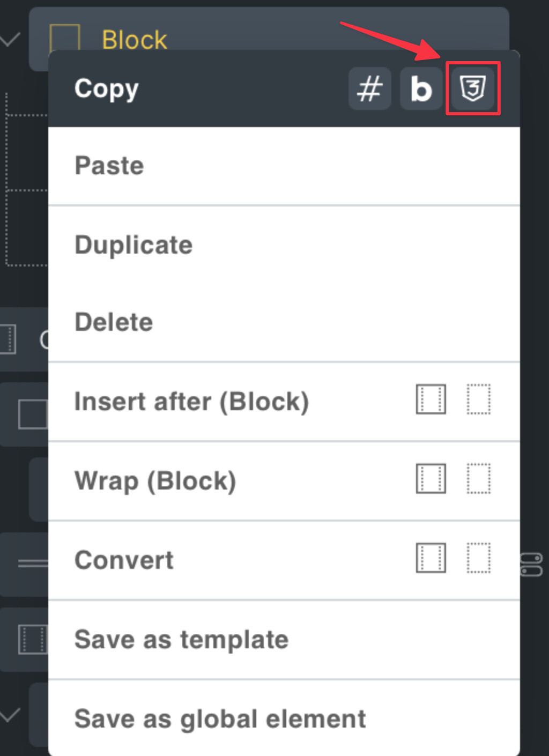The image size is (549, 756).
Task: Click the Copy menu label
Action: click(x=106, y=88)
